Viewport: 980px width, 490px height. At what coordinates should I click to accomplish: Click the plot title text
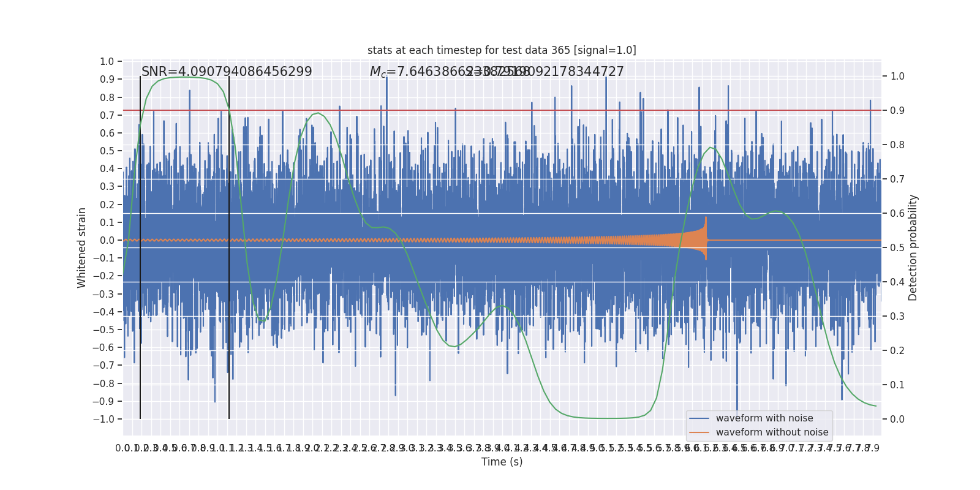502,50
